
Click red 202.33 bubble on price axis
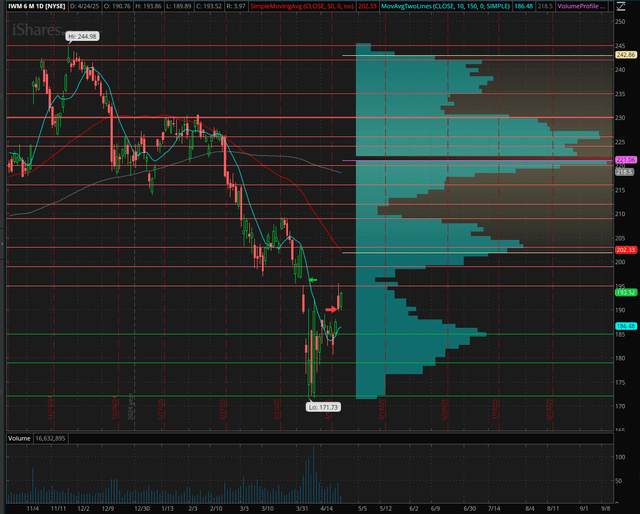(x=626, y=249)
